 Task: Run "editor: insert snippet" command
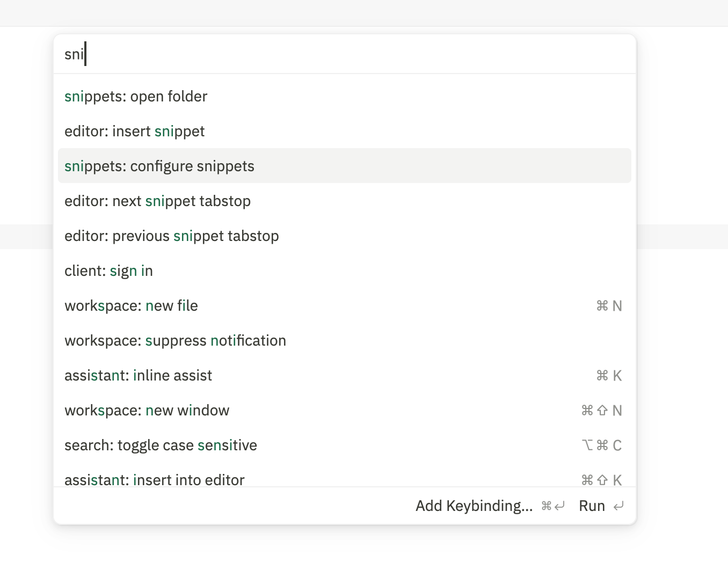point(135,131)
